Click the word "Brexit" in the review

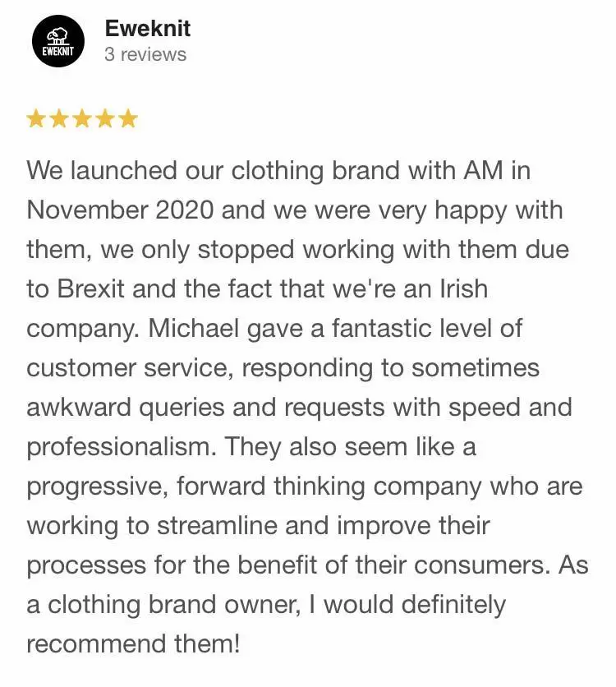pyautogui.click(x=90, y=288)
